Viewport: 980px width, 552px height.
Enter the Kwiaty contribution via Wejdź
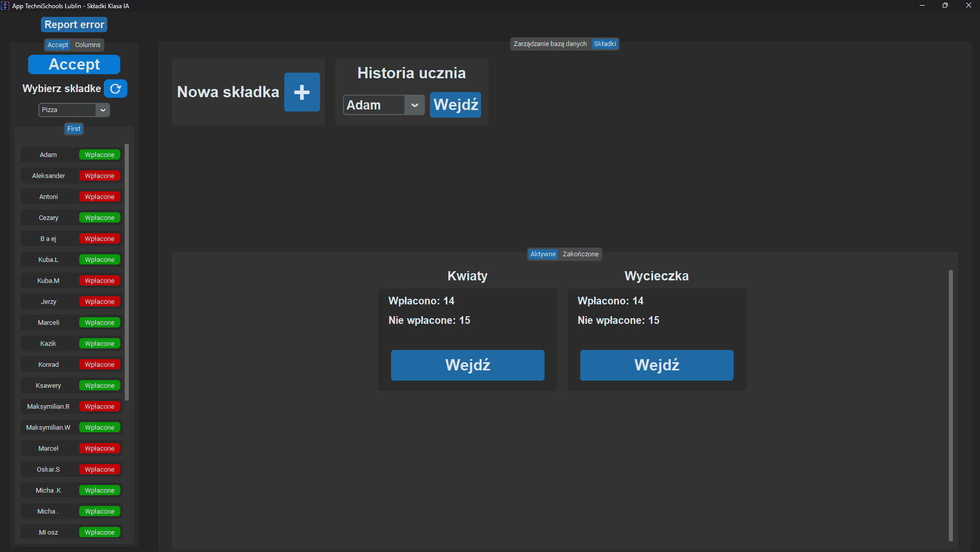click(467, 365)
